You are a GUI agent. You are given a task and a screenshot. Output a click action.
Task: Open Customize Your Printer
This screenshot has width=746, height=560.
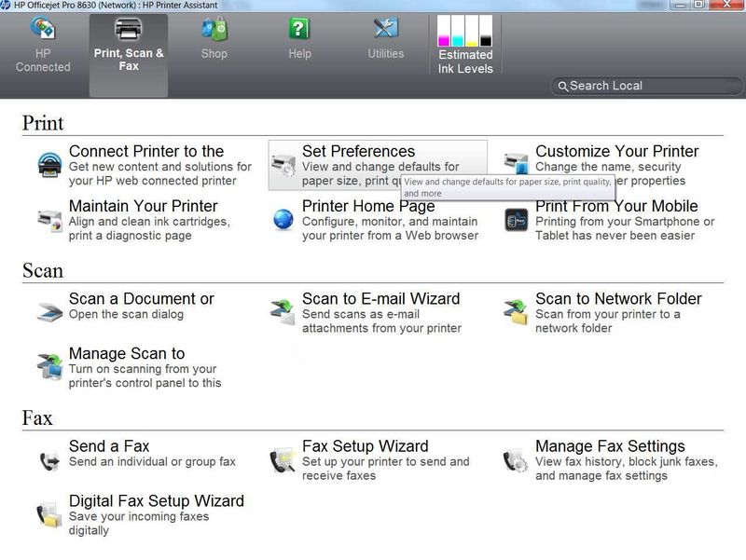coord(617,151)
